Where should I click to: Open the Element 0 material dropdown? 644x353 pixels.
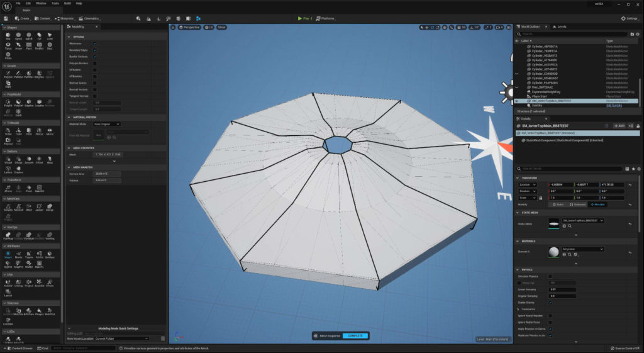(x=582, y=249)
